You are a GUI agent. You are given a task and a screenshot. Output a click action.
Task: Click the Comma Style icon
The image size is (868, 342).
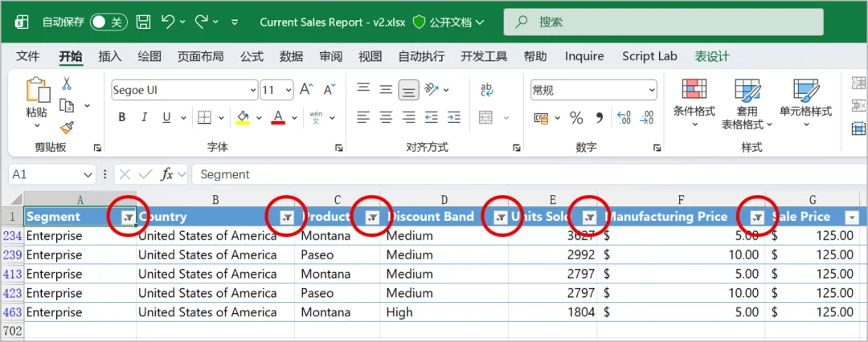(599, 117)
